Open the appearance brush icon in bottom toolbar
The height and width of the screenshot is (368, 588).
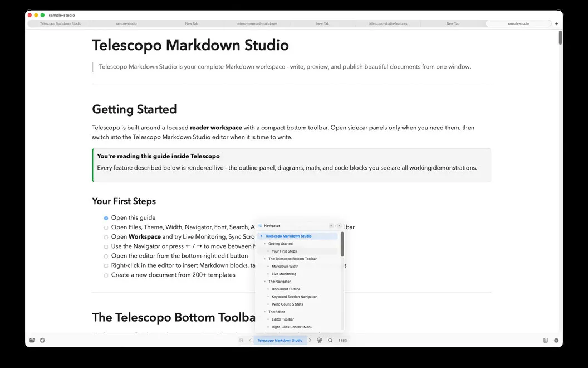click(320, 340)
